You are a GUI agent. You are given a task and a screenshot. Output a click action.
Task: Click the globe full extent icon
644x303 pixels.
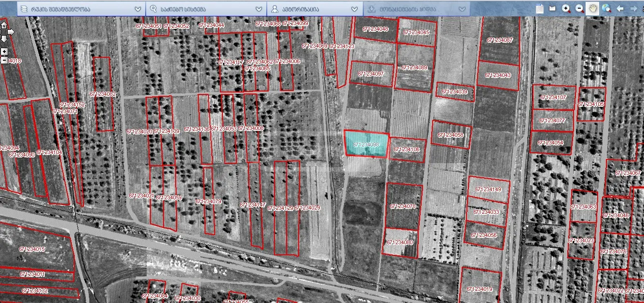pos(606,8)
